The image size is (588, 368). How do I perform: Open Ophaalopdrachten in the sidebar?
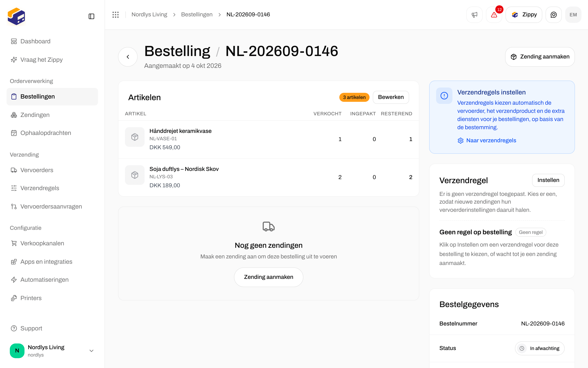tap(52, 133)
